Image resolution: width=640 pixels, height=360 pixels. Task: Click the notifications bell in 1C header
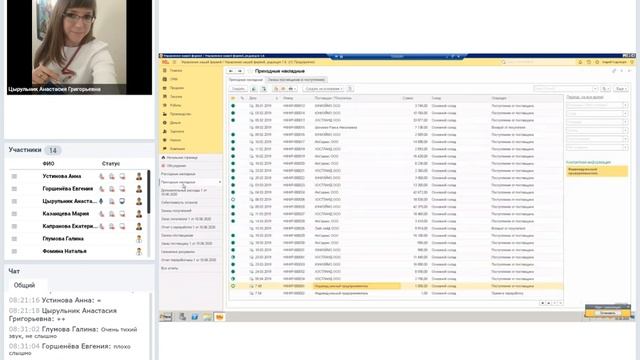point(580,62)
